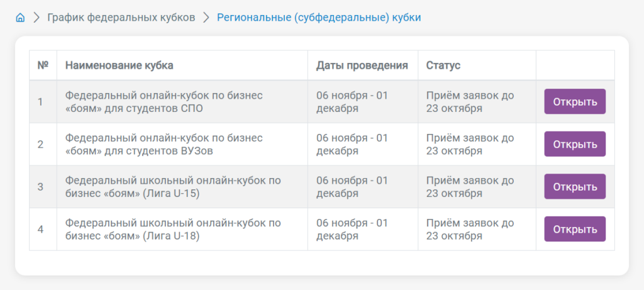Open the Лига U-18 school cup
This screenshot has width=644, height=290.
pyautogui.click(x=575, y=229)
